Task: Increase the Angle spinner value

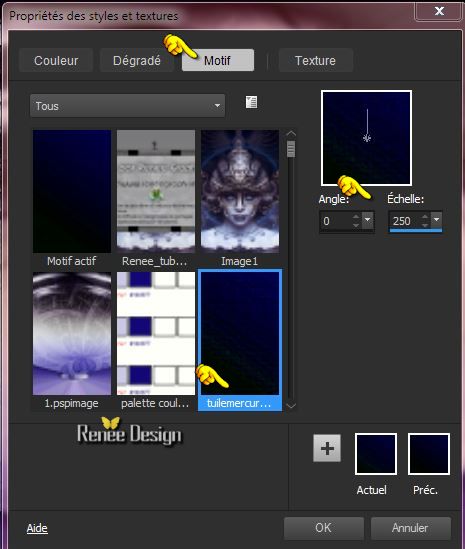Action: point(356,217)
